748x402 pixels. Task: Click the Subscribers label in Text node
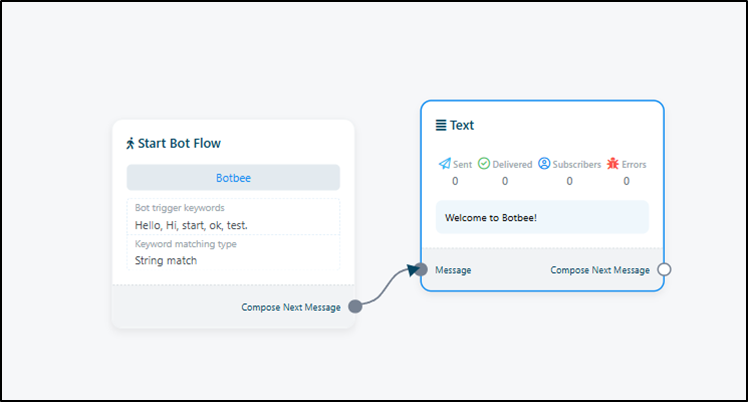click(577, 164)
